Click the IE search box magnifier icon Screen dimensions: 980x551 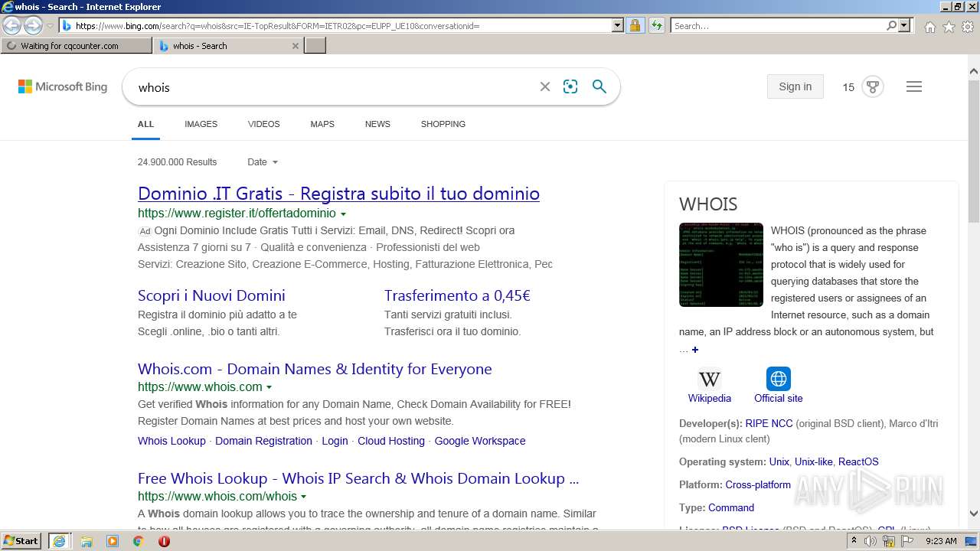pos(892,26)
